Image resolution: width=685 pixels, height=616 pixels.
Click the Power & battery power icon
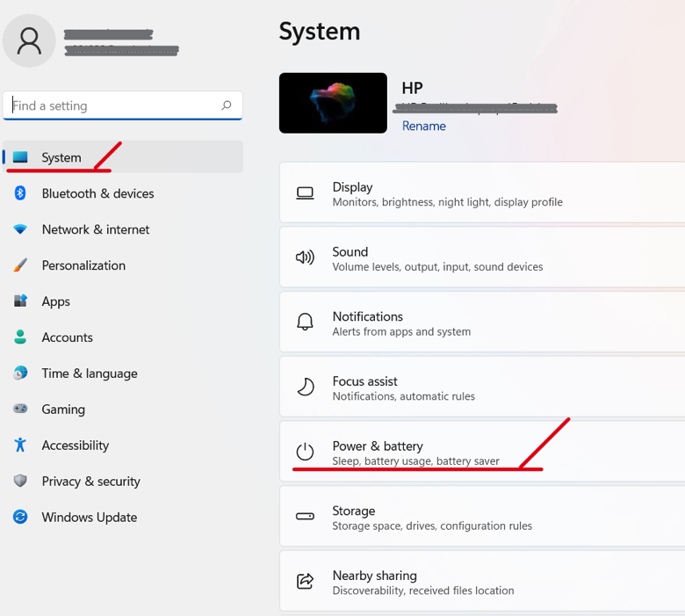[x=305, y=452]
